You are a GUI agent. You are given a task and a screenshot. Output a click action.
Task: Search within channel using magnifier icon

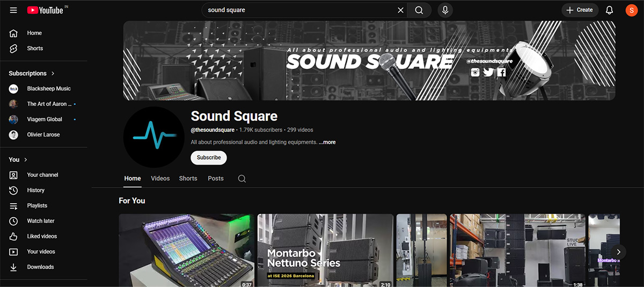242,178
